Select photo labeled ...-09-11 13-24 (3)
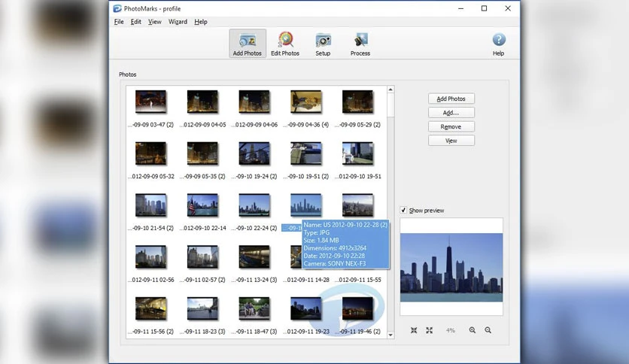The height and width of the screenshot is (364, 629). (x=254, y=256)
